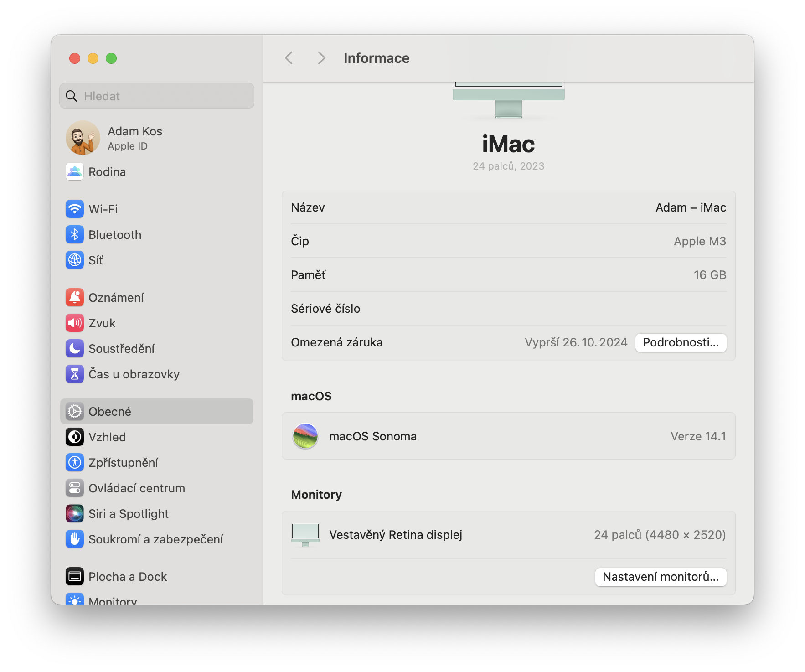Viewport: 805px width, 672px height.
Task: Click the green iMac image
Action: point(508,100)
